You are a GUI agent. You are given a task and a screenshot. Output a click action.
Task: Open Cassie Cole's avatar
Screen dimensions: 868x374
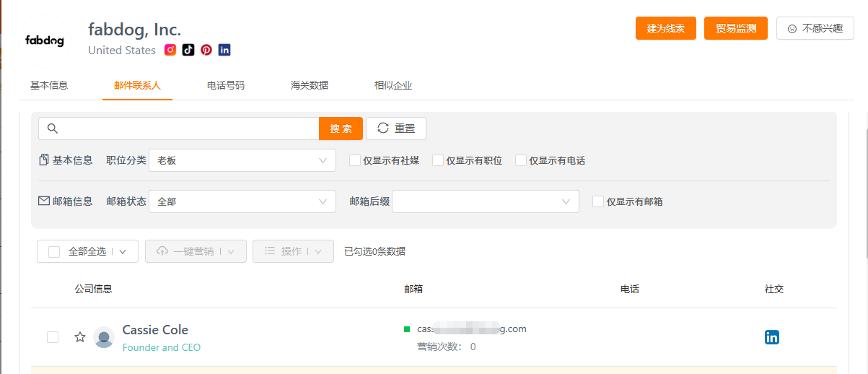coord(104,337)
